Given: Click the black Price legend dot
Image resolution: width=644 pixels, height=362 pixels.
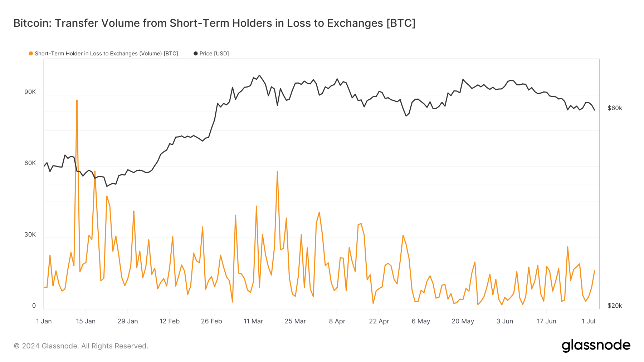Looking at the screenshot, I should (196, 54).
